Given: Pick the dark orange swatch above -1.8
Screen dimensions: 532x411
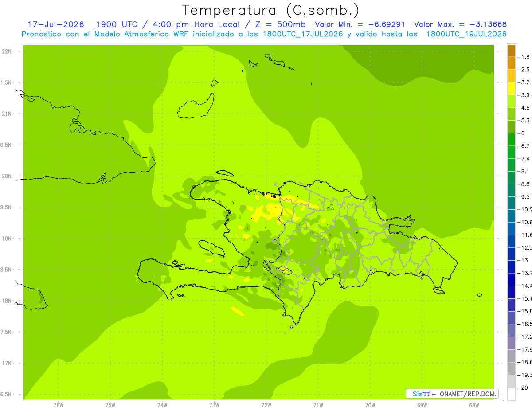Looking at the screenshot, I should (x=511, y=51).
